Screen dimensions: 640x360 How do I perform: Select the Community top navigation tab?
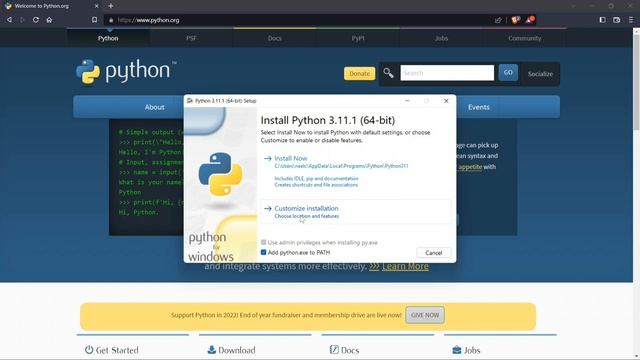click(524, 38)
